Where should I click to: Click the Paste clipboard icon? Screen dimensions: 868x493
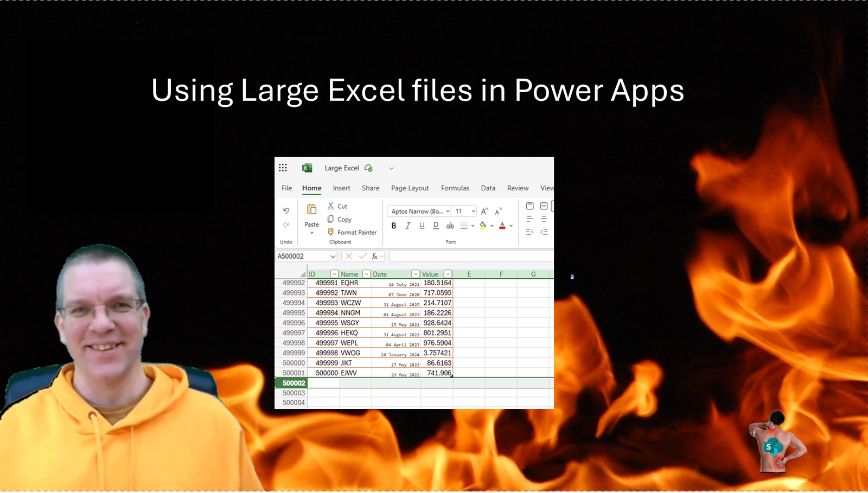(x=311, y=209)
